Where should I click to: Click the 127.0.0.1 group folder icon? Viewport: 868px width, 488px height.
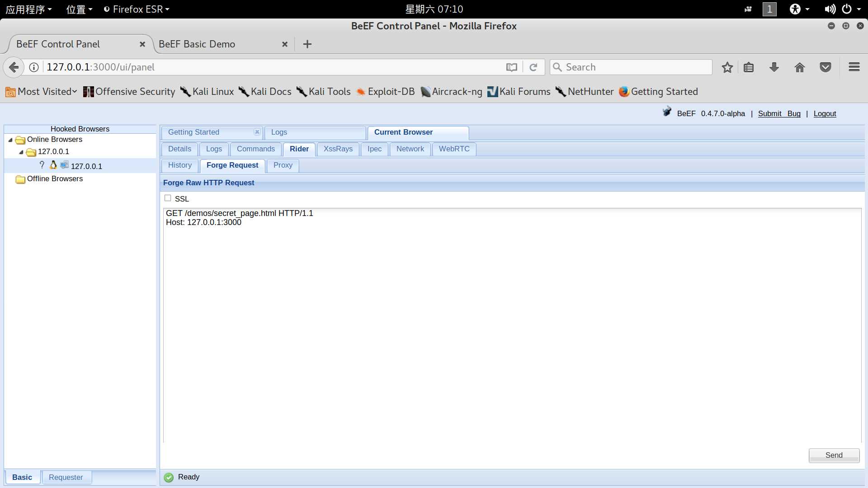(x=31, y=152)
